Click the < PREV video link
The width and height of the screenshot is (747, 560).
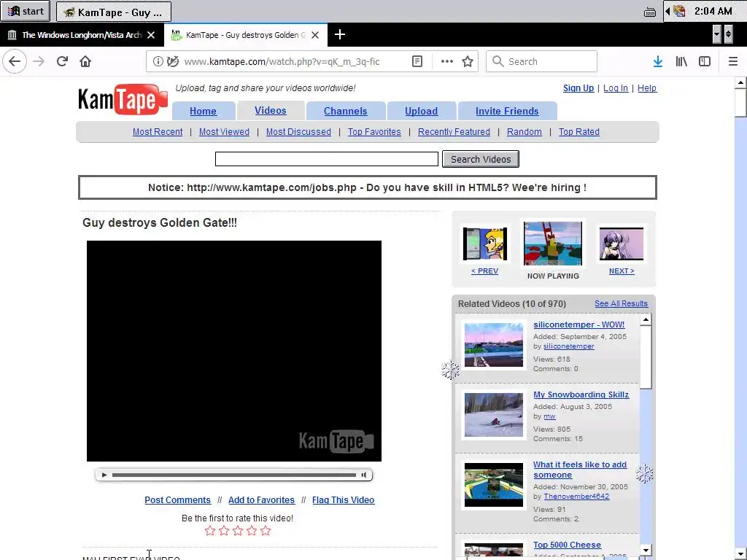click(484, 271)
